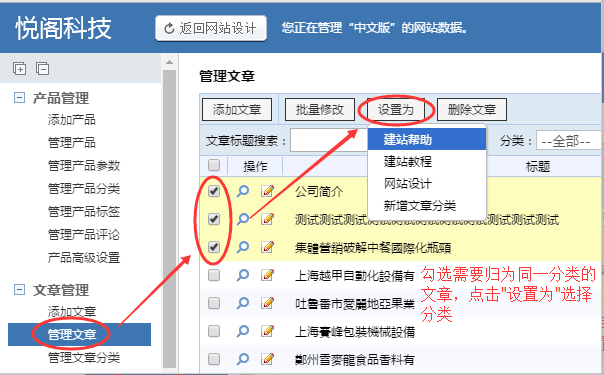604x375 pixels.
Task: View article 上海越甲自動化設備 with magnifier icon
Action: 243,275
